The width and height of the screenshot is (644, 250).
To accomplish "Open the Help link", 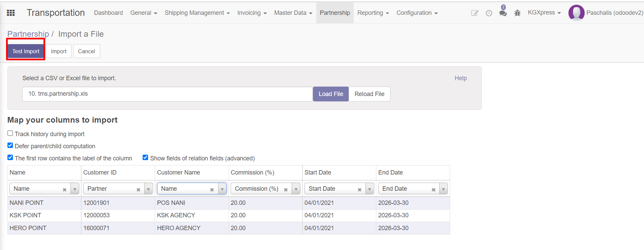I will [461, 78].
